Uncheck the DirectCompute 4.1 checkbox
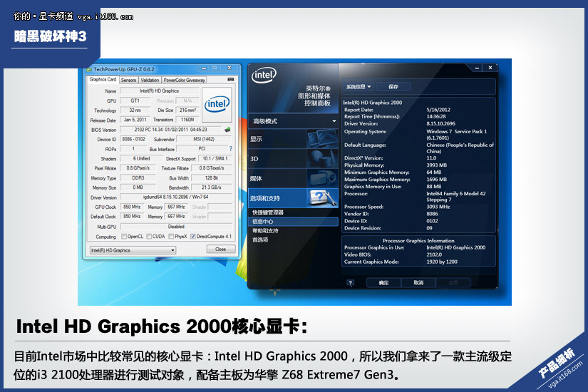588x392 pixels. click(x=192, y=237)
